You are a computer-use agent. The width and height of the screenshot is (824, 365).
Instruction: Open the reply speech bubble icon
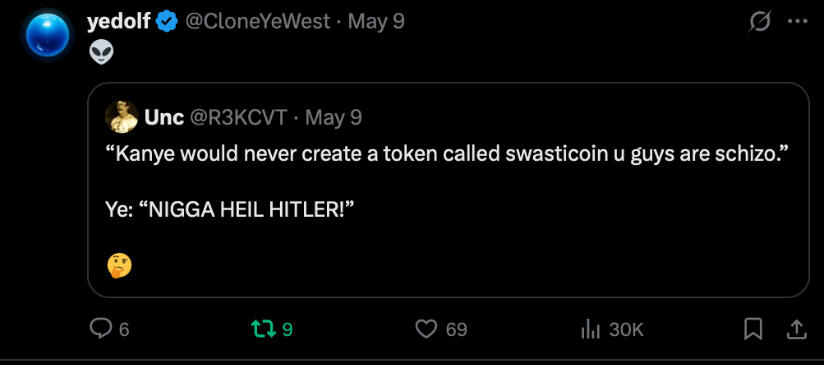pyautogui.click(x=100, y=329)
